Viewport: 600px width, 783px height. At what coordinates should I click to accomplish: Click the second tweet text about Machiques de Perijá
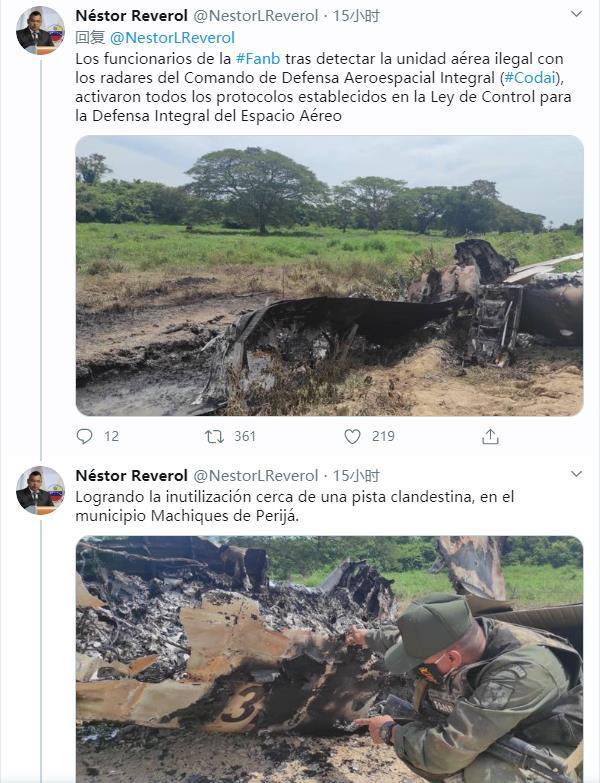[x=300, y=506]
